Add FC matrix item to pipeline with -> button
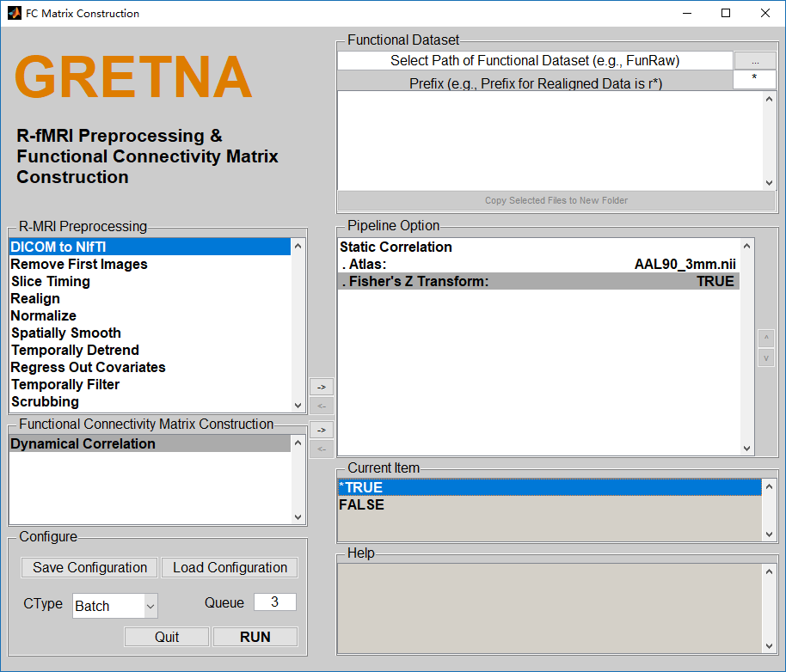 coord(322,431)
